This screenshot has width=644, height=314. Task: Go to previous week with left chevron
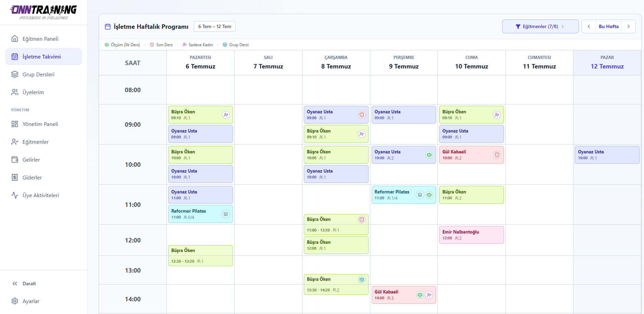click(589, 26)
